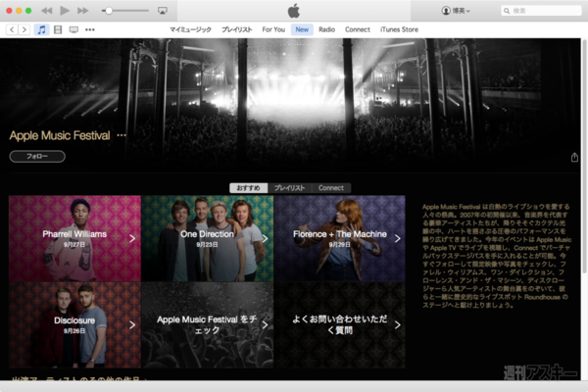
Task: Open the Pharrell Williams tile
Action: click(74, 238)
